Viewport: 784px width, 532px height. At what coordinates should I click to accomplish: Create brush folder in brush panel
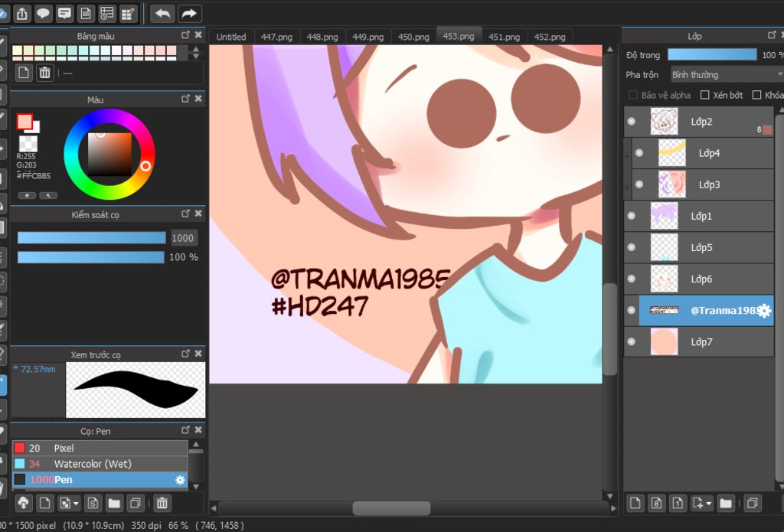click(x=114, y=502)
